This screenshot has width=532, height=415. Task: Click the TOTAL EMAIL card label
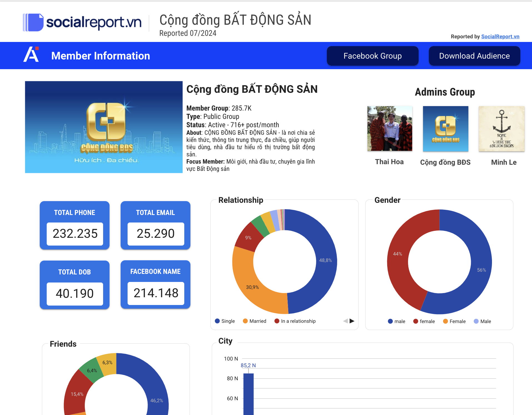click(155, 212)
